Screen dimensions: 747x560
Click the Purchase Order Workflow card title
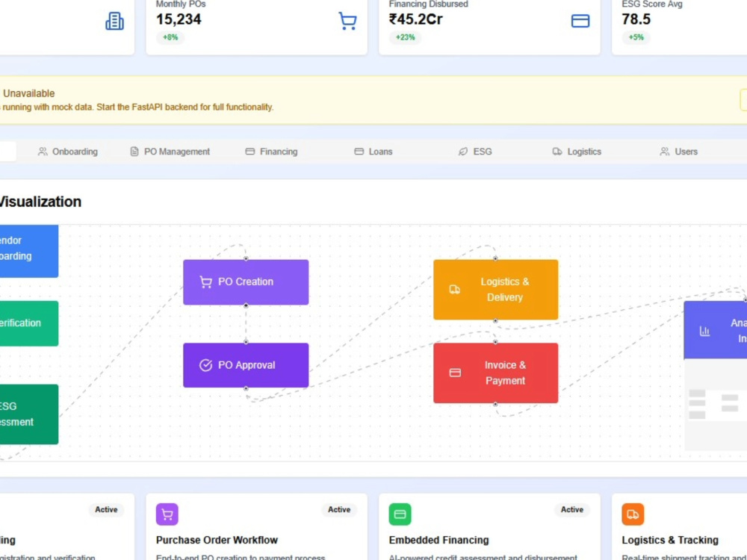tap(217, 540)
